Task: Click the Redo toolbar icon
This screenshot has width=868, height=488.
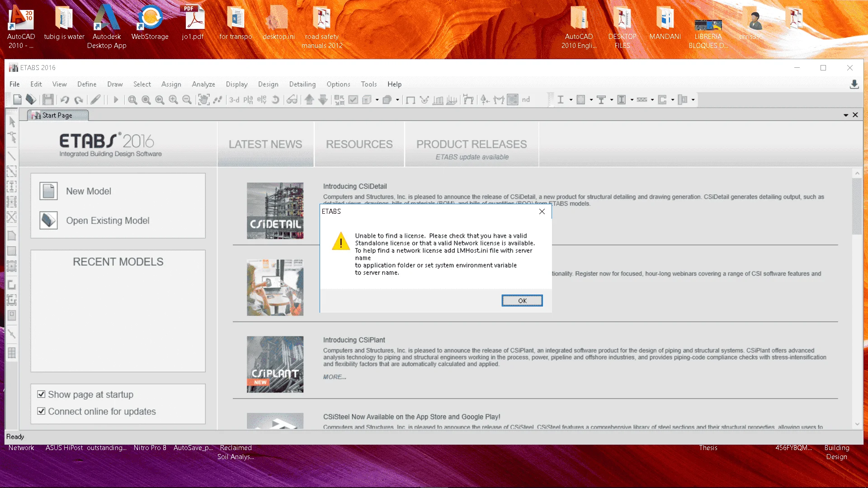Action: tap(79, 100)
